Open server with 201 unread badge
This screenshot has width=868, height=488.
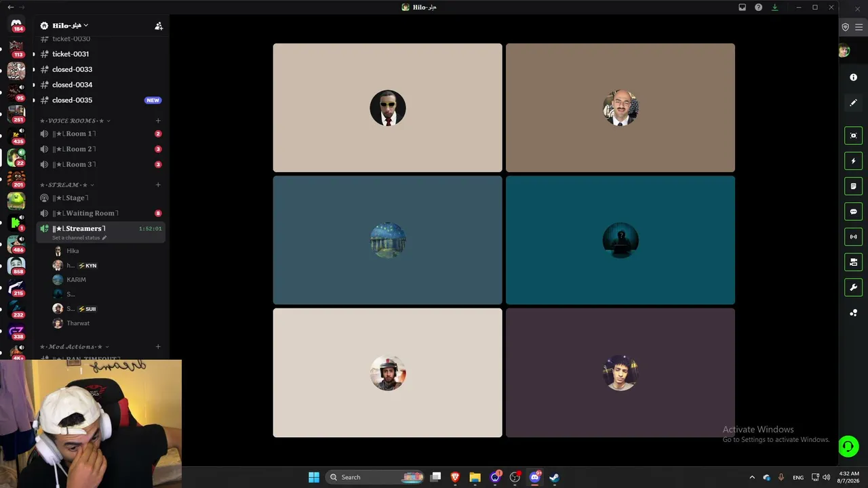pos(16,179)
